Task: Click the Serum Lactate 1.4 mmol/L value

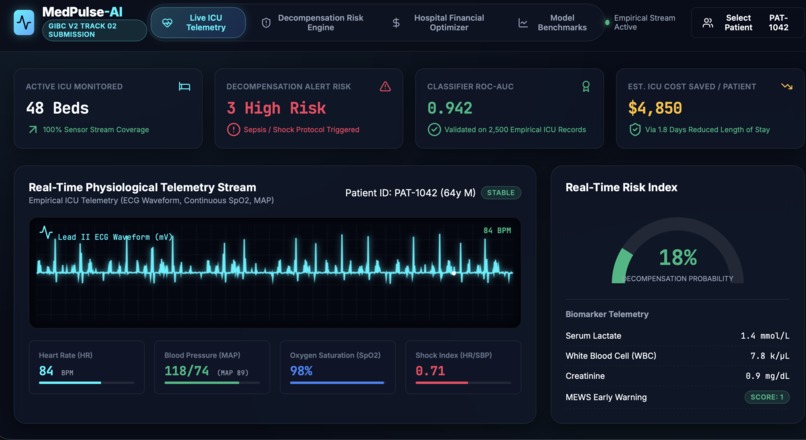Action: point(765,336)
